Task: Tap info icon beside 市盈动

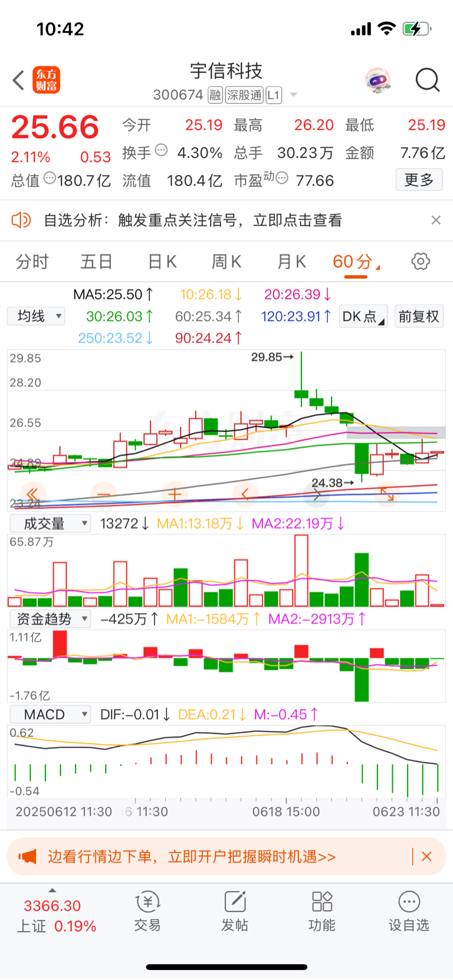Action: 282,177
